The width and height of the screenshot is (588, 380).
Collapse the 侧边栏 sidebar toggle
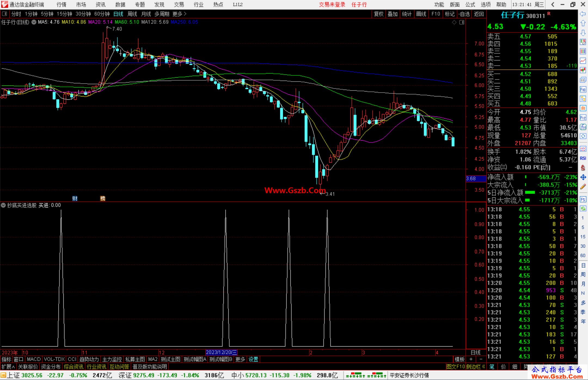point(476,367)
